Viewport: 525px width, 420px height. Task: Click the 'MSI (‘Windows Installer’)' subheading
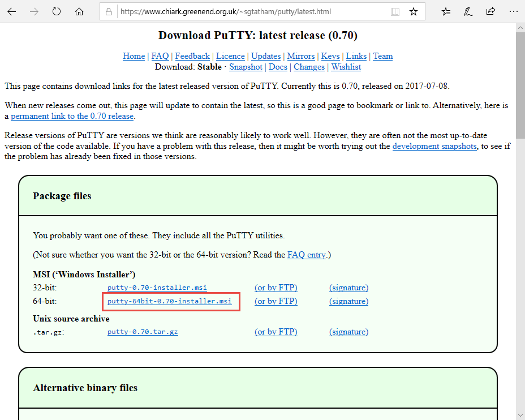tap(84, 275)
